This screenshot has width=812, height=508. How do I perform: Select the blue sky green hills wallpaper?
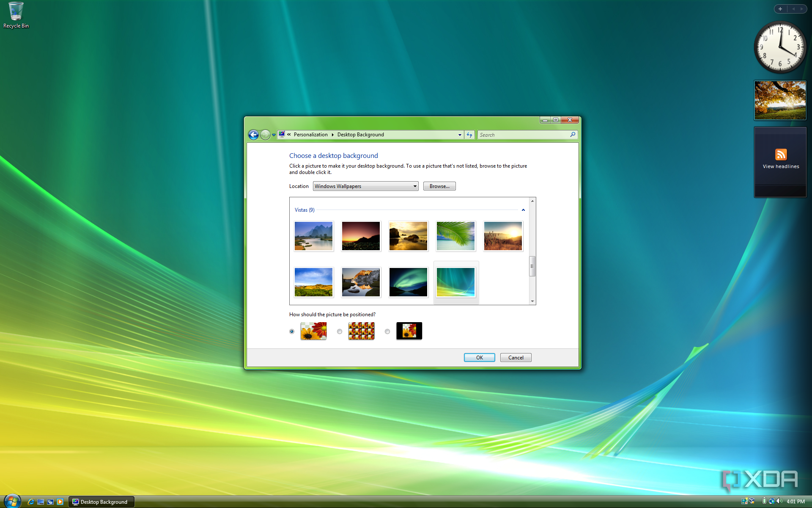[x=313, y=282]
